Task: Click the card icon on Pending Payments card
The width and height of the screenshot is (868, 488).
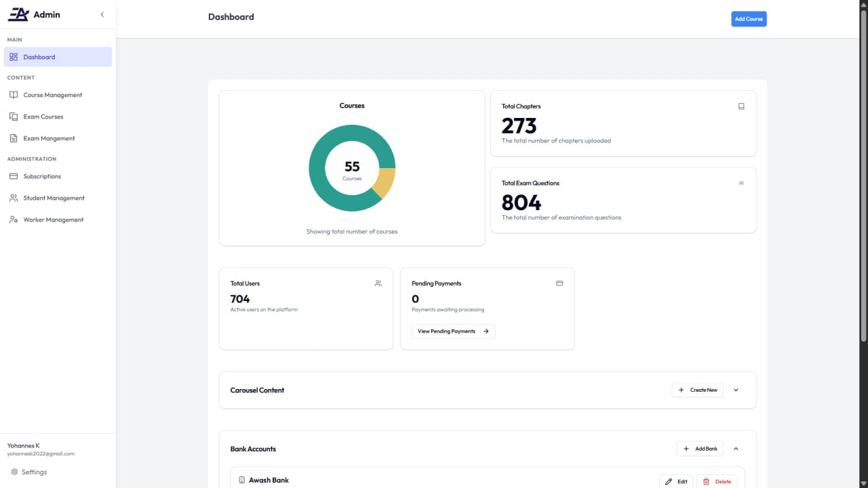Action: [x=559, y=283]
